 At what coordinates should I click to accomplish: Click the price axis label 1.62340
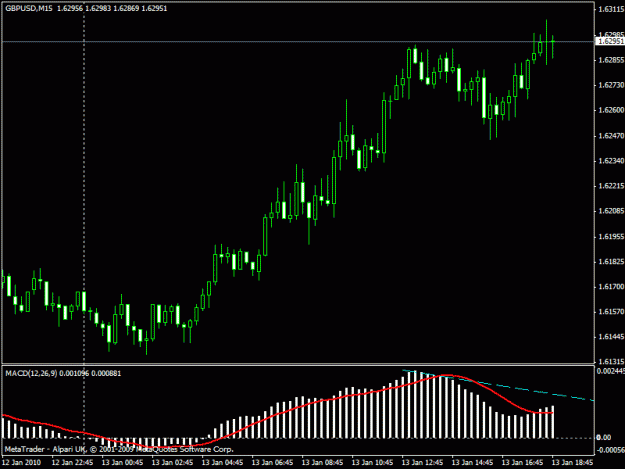coord(611,161)
